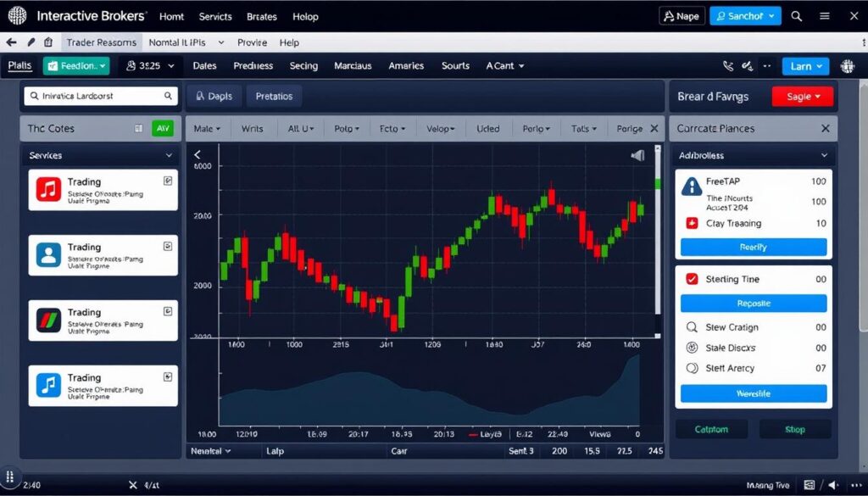
Task: Click the red Clay Treaoing icon
Action: 692,223
